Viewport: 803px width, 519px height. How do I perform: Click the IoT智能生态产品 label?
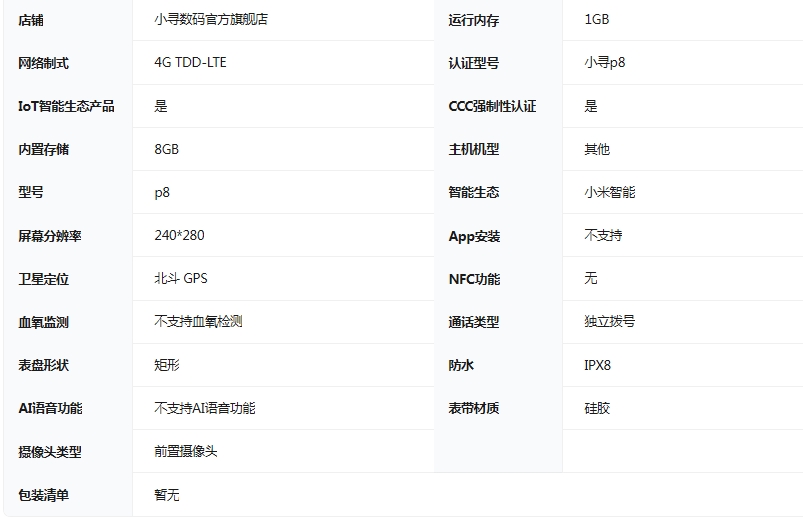tap(66, 106)
